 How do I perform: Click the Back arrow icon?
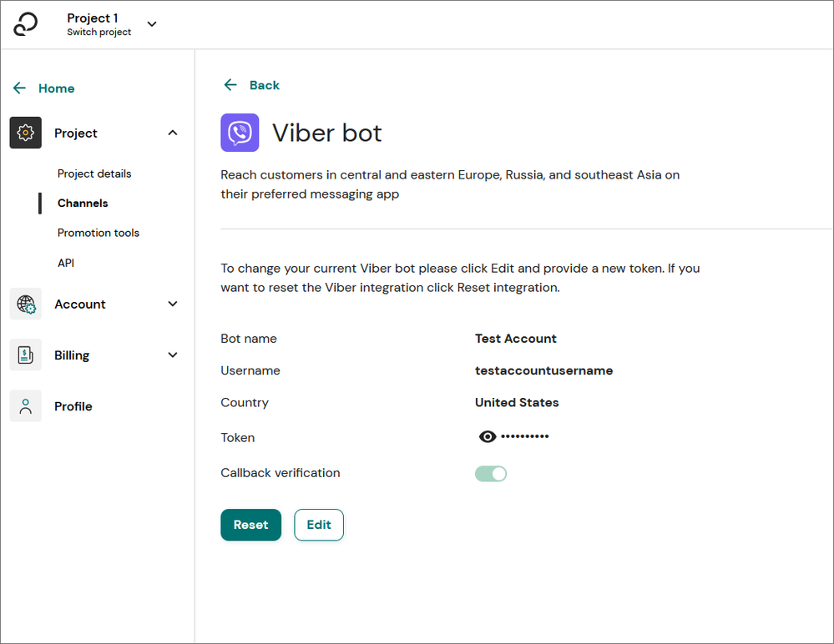click(230, 84)
